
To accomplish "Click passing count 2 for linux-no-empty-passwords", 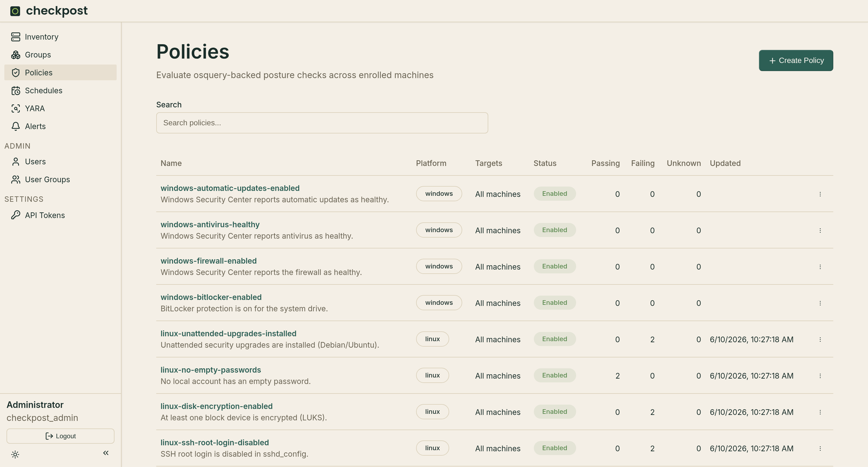I will (617, 376).
